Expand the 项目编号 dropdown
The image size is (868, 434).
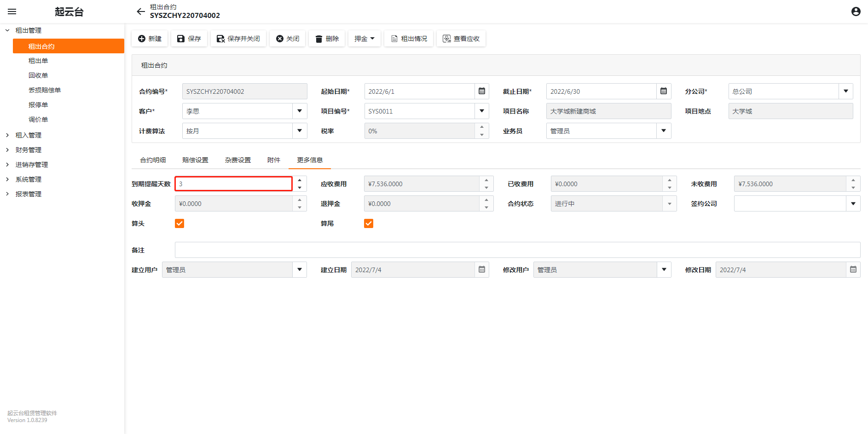click(x=482, y=111)
